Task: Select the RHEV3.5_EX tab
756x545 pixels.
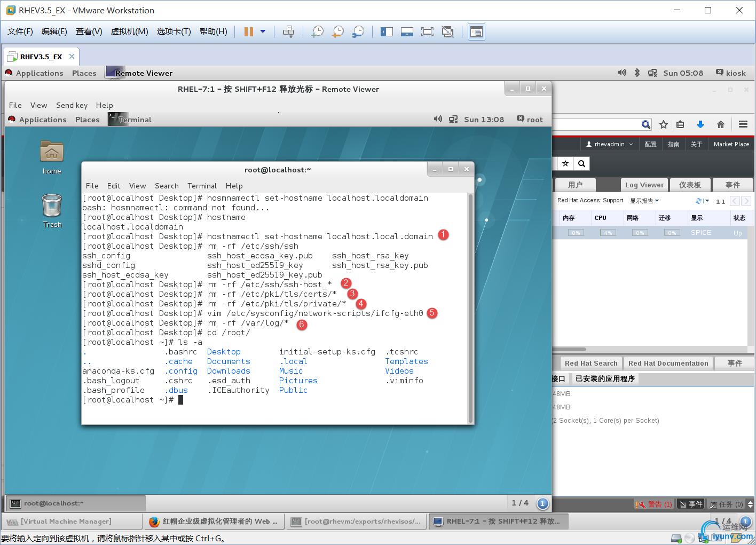Action: point(41,57)
